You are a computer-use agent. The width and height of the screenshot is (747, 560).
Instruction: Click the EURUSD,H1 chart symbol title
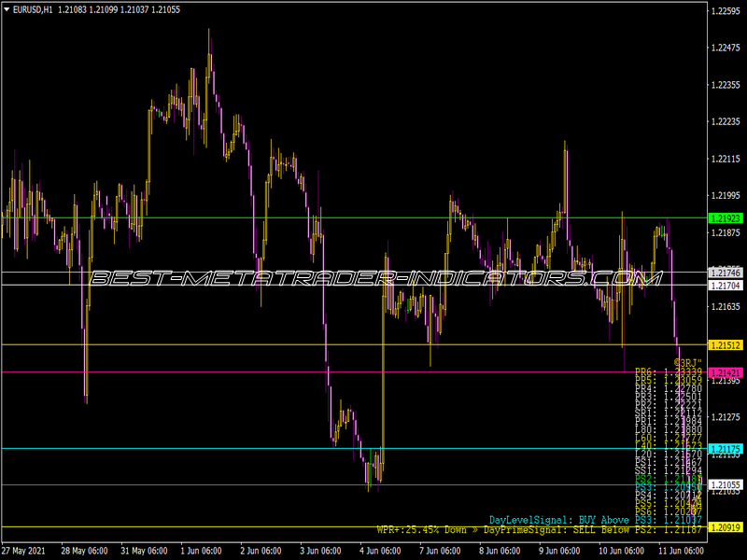click(x=33, y=9)
